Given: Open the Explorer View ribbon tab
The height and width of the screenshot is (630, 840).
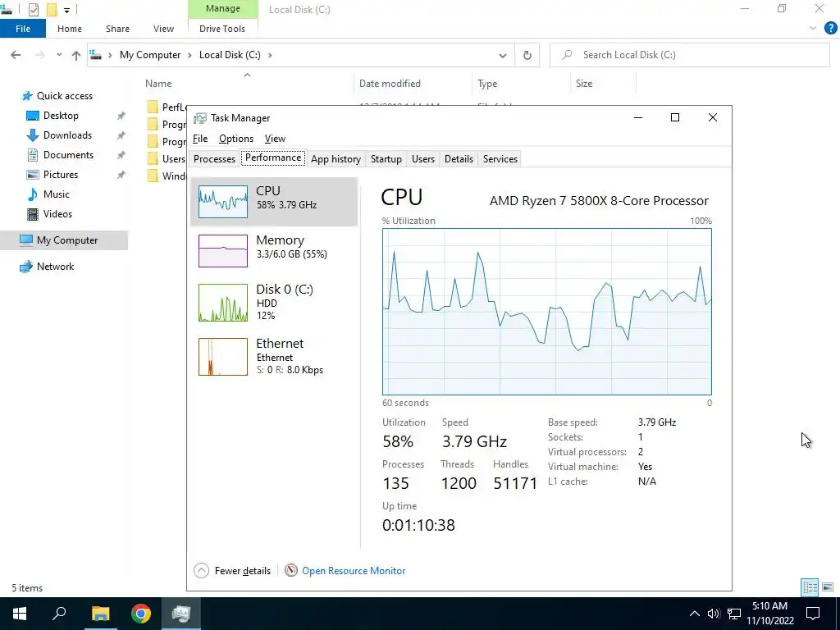Looking at the screenshot, I should click(x=163, y=29).
